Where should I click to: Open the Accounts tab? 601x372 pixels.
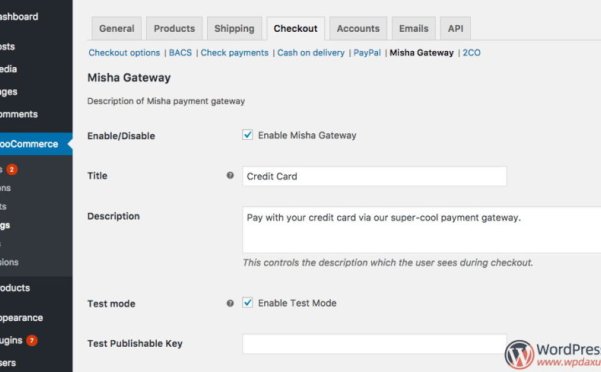(358, 28)
